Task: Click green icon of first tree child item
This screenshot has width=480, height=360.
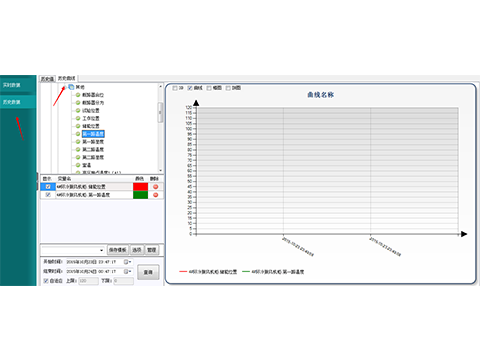Action: pos(78,95)
